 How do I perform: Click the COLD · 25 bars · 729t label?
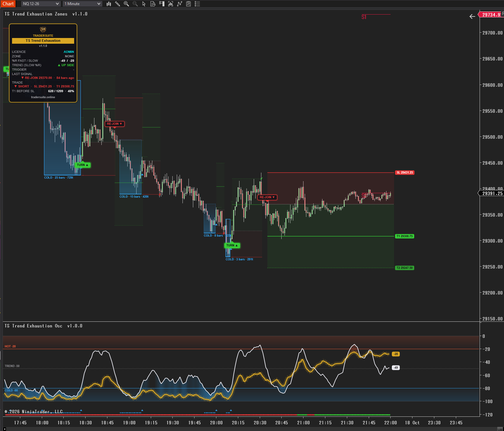tap(59, 178)
